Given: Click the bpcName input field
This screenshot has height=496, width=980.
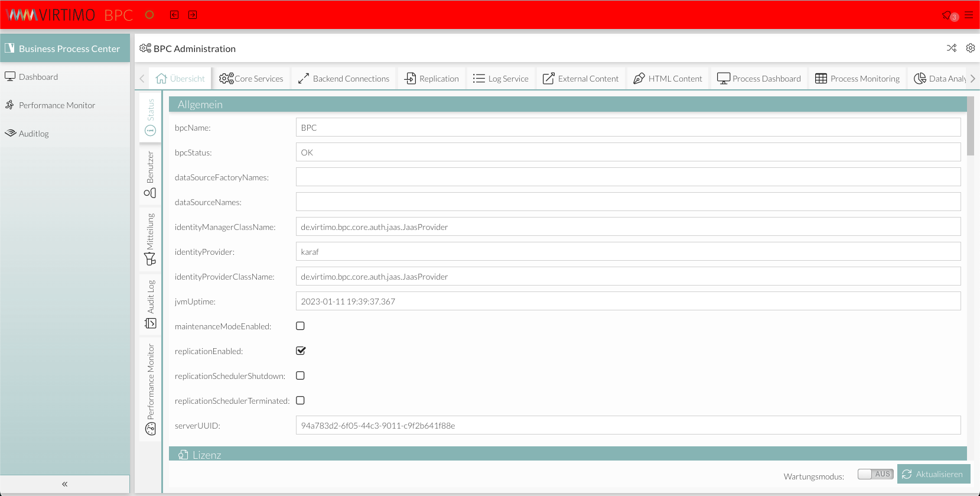Looking at the screenshot, I should click(x=627, y=128).
